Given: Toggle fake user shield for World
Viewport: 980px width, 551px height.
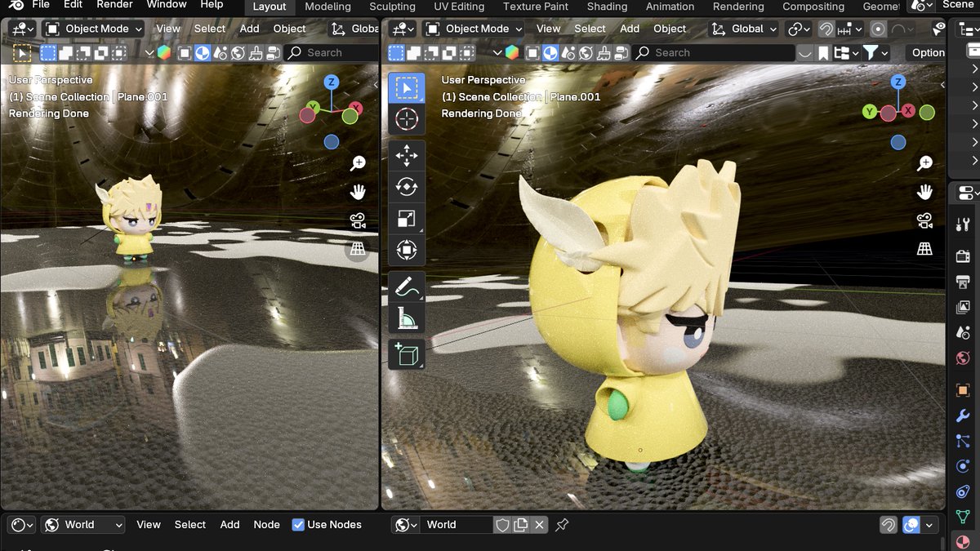Looking at the screenshot, I should coord(503,525).
